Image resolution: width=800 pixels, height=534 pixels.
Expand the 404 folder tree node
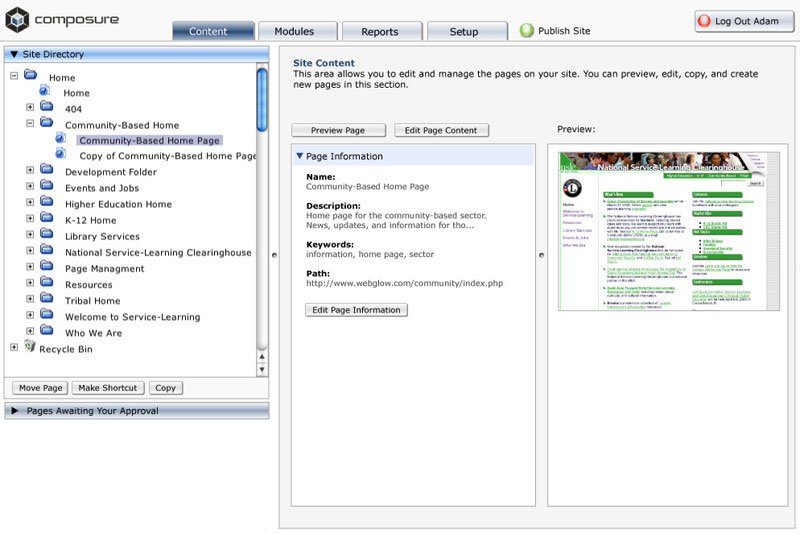(30, 108)
